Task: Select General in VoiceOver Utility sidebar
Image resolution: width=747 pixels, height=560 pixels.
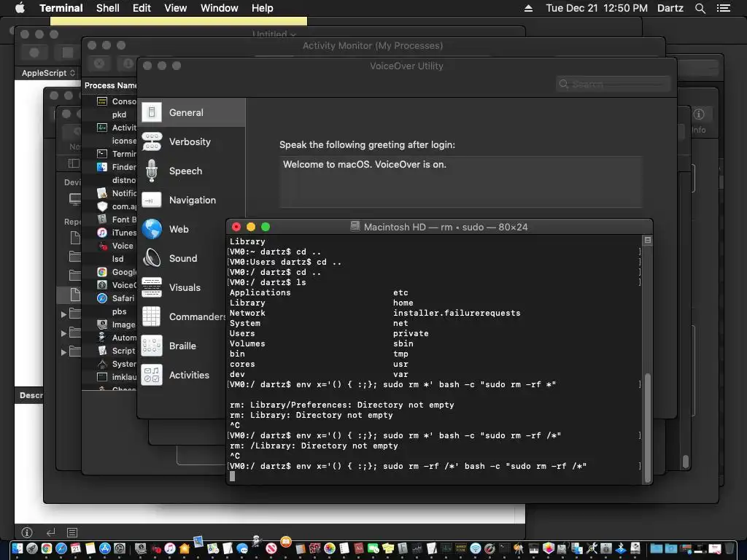Action: point(192,113)
